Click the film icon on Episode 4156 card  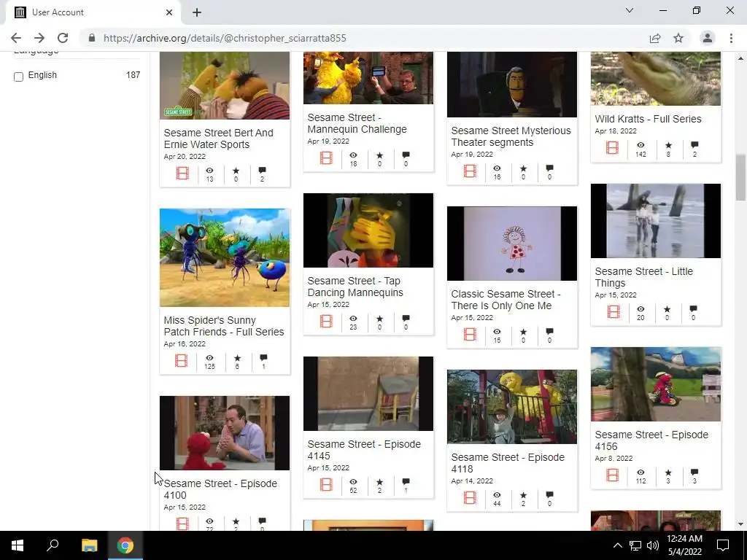pyautogui.click(x=612, y=475)
